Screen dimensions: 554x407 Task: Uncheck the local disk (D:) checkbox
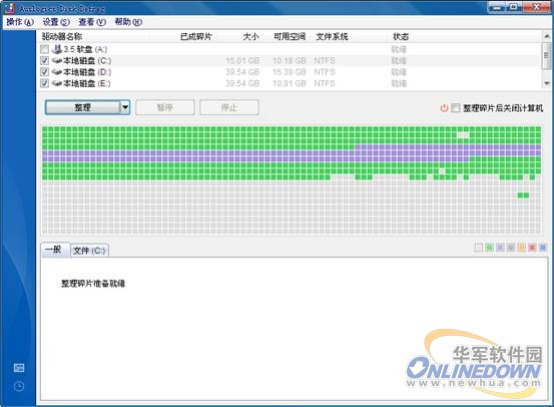45,72
